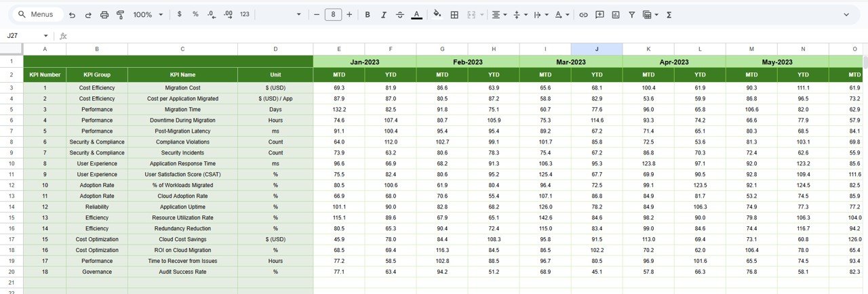Screen dimensions: 868x294
Task: Add a comment using the comment icon
Action: [599, 14]
